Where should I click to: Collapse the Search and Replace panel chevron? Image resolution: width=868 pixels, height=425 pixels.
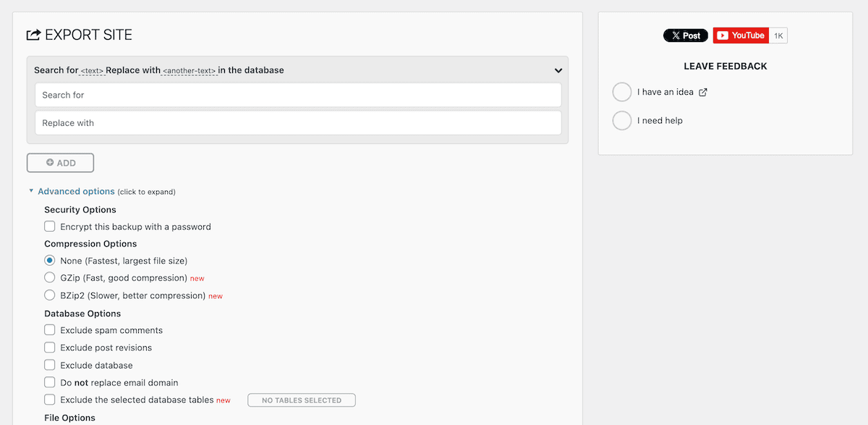[558, 71]
